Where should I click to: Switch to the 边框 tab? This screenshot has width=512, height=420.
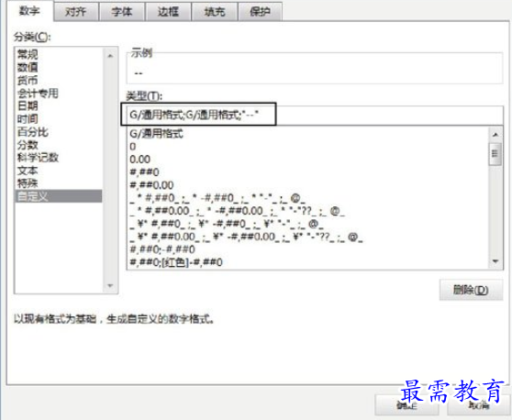[169, 12]
